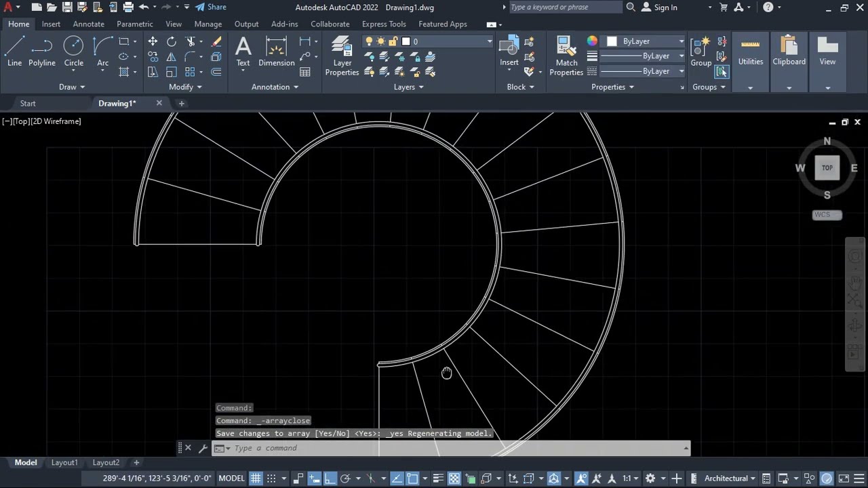Screen dimensions: 868x488
Task: Toggle the layer on/off lightbulb for layer 0
Action: pos(370,41)
